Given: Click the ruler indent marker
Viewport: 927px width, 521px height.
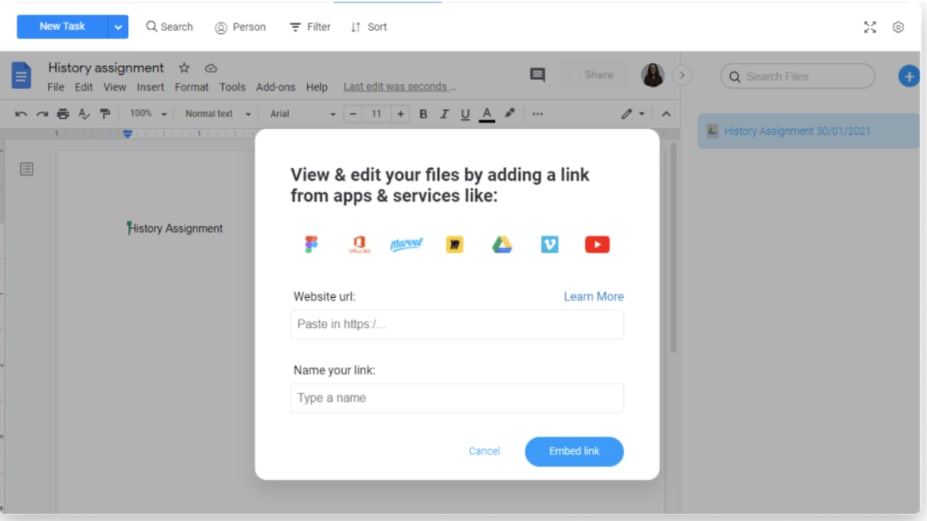Looking at the screenshot, I should (128, 134).
